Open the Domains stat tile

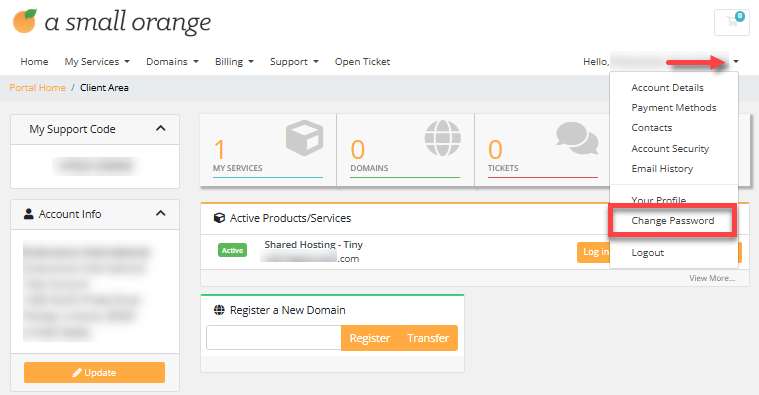point(406,150)
